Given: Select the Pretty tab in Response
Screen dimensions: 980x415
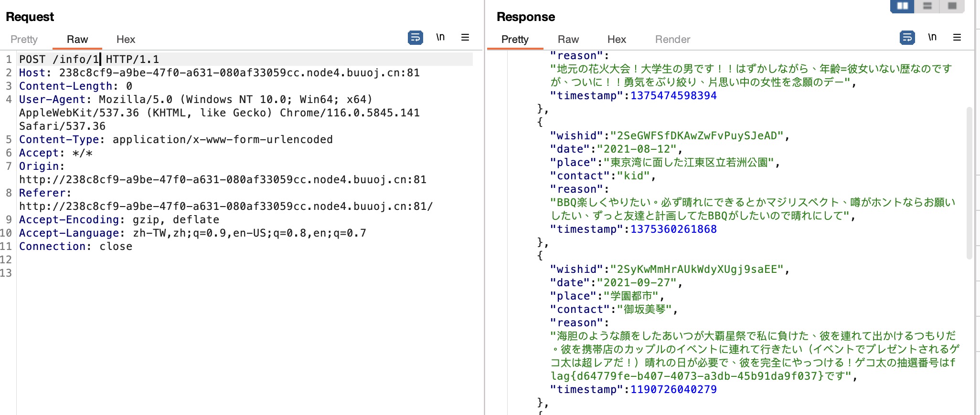Looking at the screenshot, I should 515,39.
